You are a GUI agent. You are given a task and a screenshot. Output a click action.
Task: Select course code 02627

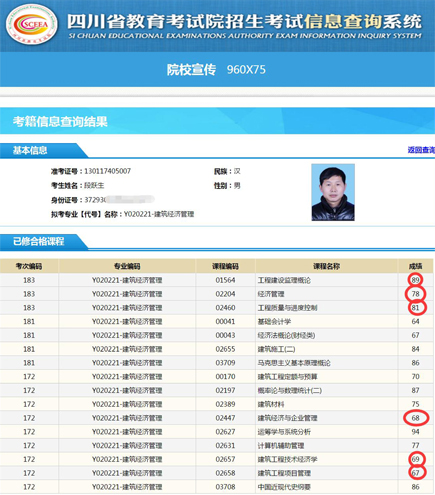click(x=225, y=432)
